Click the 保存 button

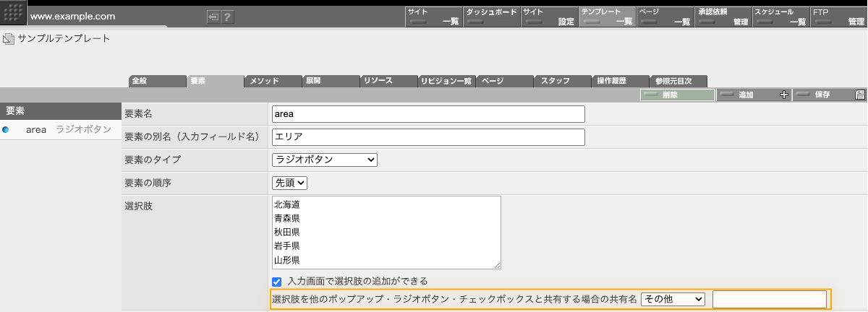pyautogui.click(x=830, y=95)
